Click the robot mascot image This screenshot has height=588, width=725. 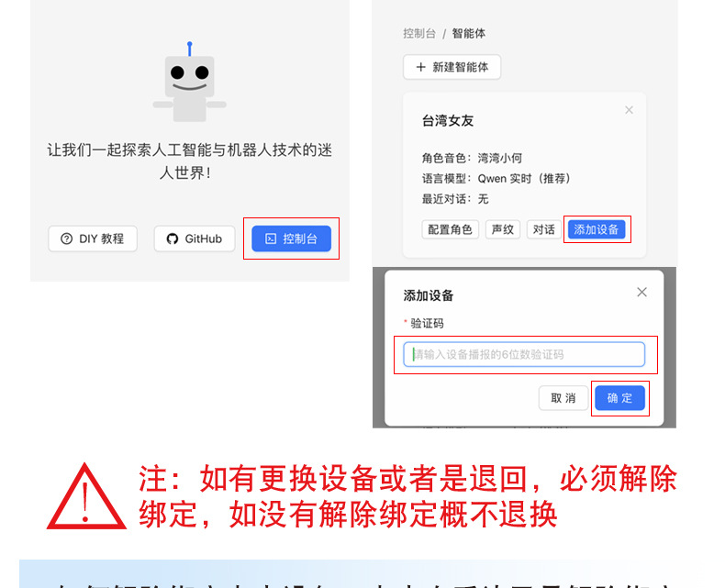(190, 82)
